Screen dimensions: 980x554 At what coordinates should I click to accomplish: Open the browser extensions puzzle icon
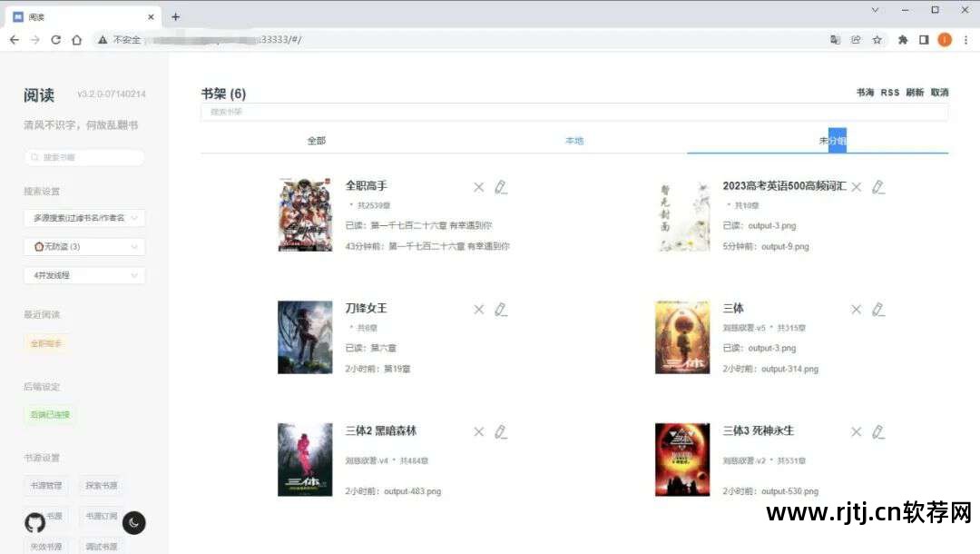point(903,39)
